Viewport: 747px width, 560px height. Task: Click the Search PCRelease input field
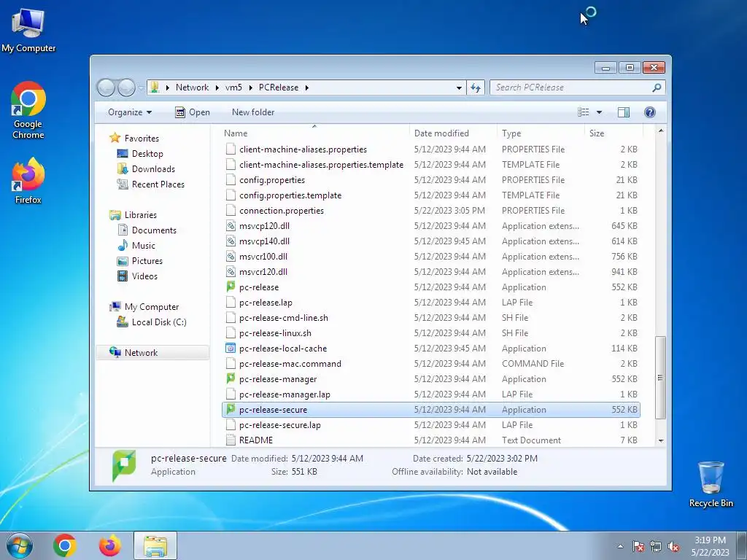point(572,87)
